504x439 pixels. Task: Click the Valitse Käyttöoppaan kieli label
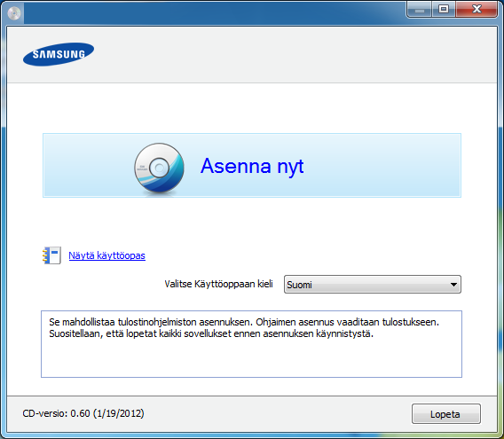point(218,284)
